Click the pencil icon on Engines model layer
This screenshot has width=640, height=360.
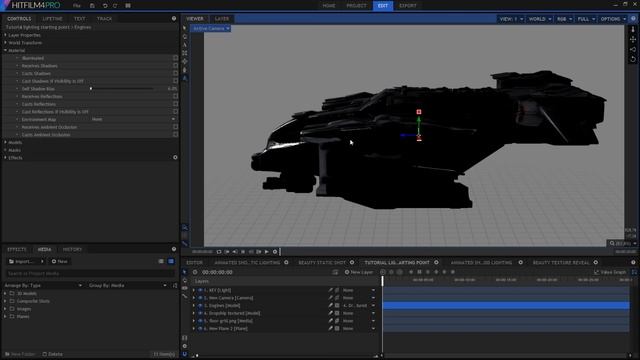tap(331, 305)
